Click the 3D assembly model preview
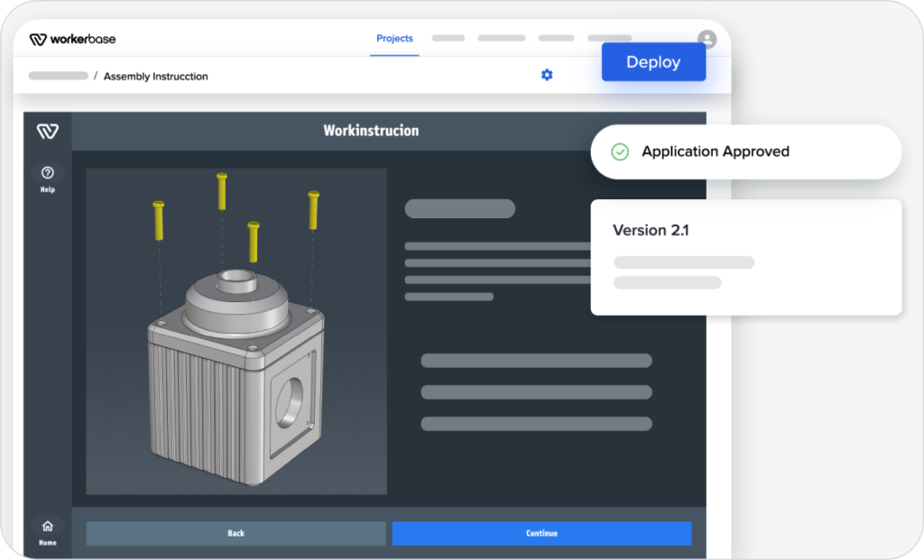924x560 pixels. tap(236, 331)
